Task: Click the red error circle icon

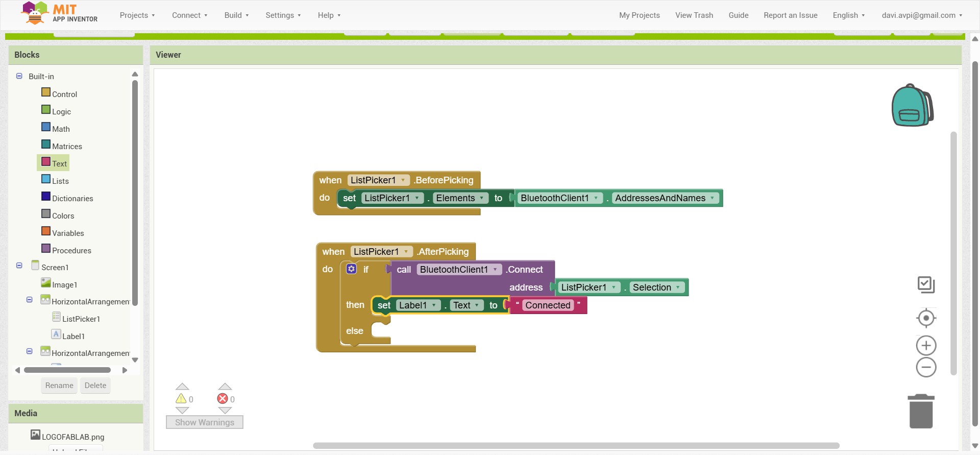Action: 223,399
